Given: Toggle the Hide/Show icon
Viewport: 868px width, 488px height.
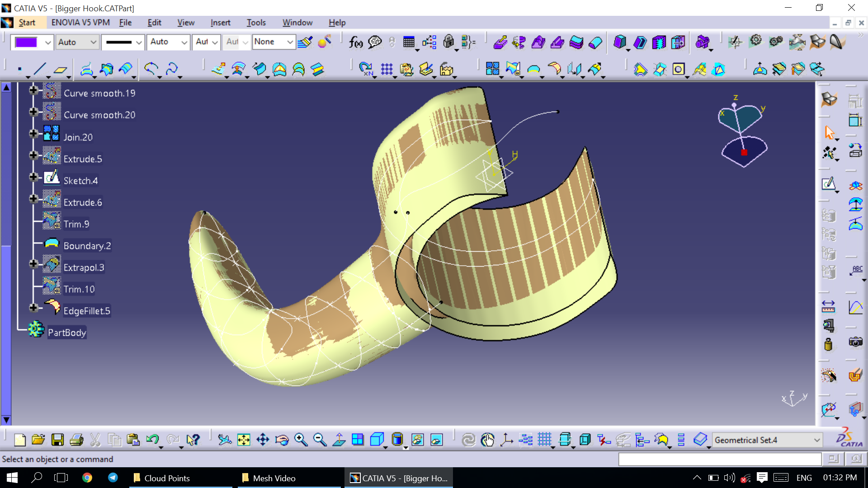Looking at the screenshot, I should 417,440.
